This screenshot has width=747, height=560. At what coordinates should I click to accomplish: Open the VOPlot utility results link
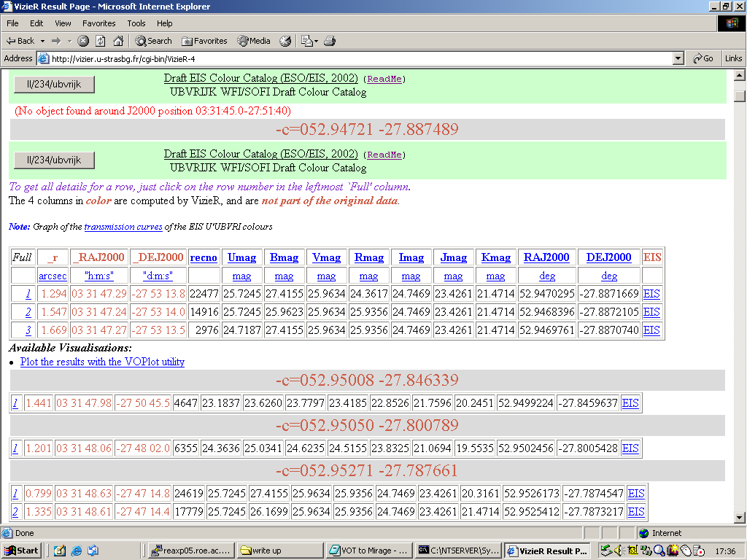[x=102, y=362]
